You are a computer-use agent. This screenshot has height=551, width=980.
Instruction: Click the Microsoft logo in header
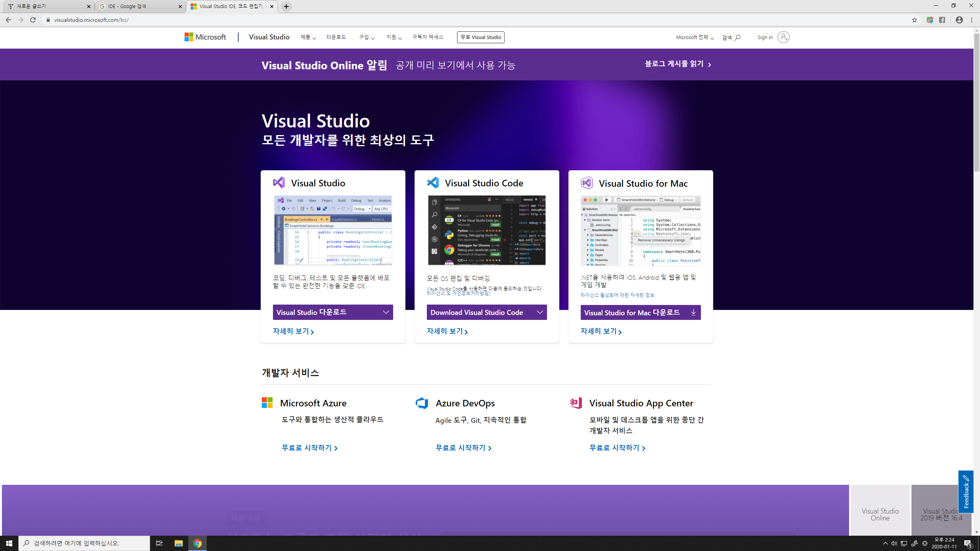pos(205,37)
